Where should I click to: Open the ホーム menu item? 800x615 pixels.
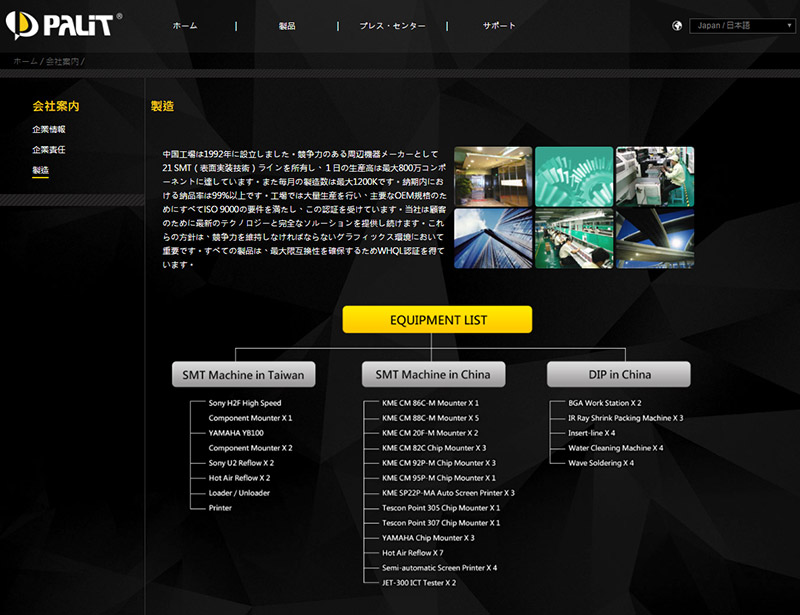(x=185, y=26)
